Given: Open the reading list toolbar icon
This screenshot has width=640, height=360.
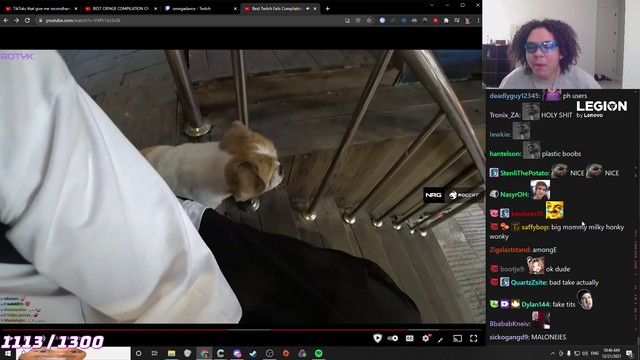Looking at the screenshot, I should pos(457,20).
